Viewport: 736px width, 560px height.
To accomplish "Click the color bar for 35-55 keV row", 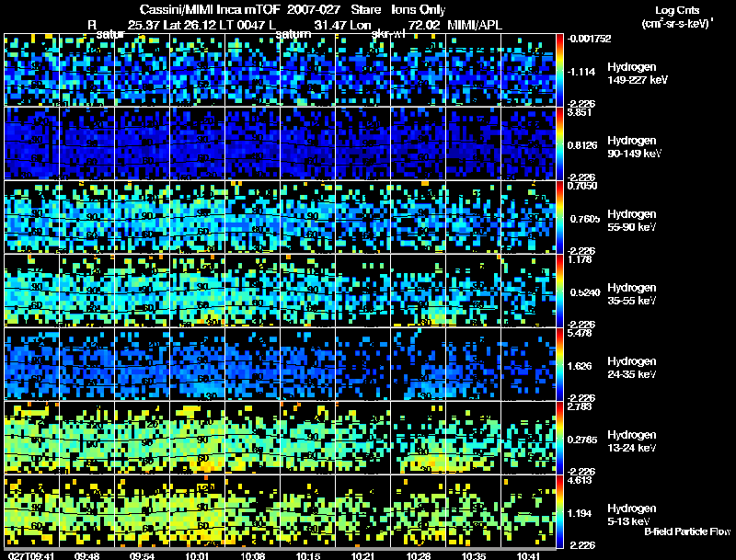I will click(559, 291).
